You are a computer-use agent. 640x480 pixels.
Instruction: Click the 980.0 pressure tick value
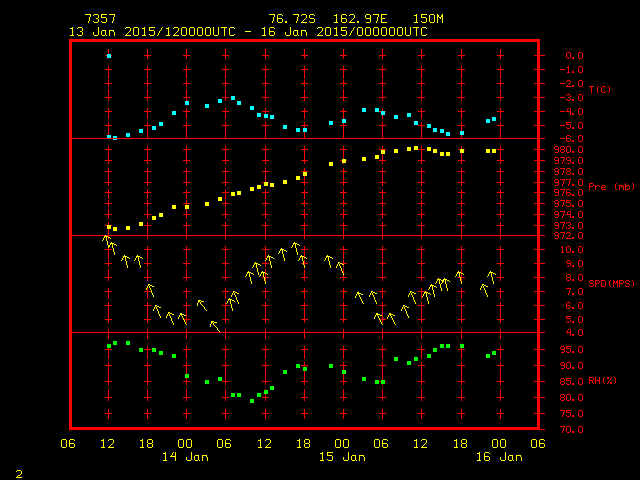tap(569, 149)
